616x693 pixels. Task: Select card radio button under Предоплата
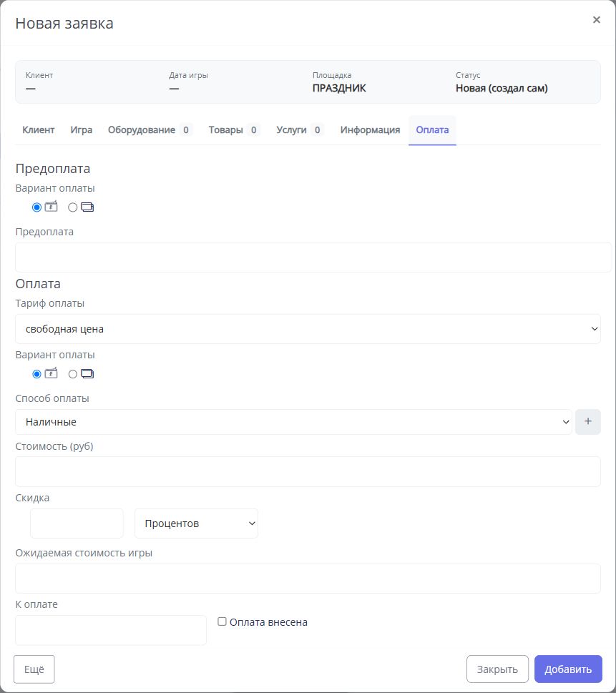(x=72, y=207)
